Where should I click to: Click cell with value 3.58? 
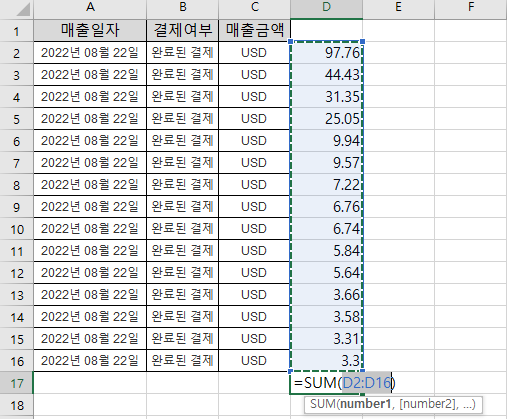(326, 317)
